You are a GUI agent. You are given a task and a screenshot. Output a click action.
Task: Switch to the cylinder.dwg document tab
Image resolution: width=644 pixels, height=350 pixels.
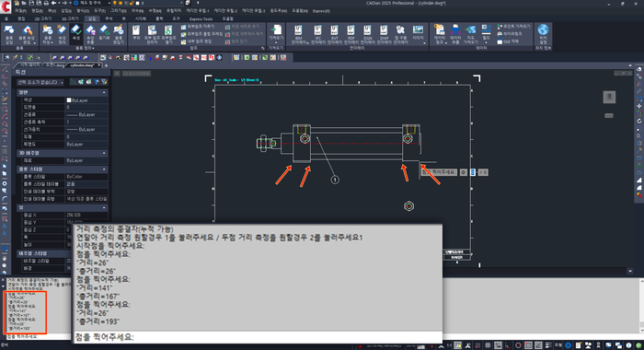pyautogui.click(x=82, y=65)
